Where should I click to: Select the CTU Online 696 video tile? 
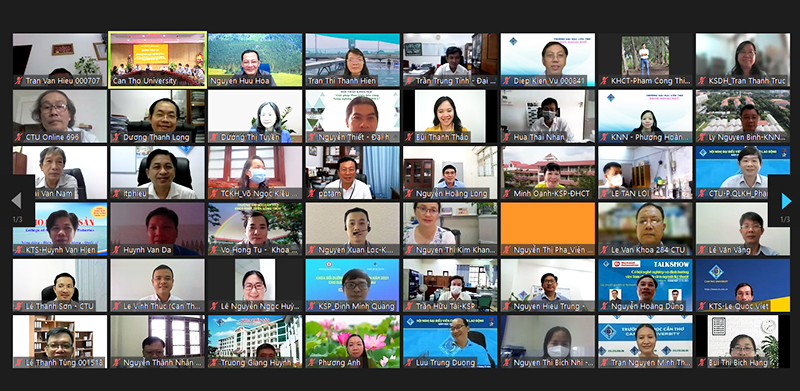click(60, 116)
